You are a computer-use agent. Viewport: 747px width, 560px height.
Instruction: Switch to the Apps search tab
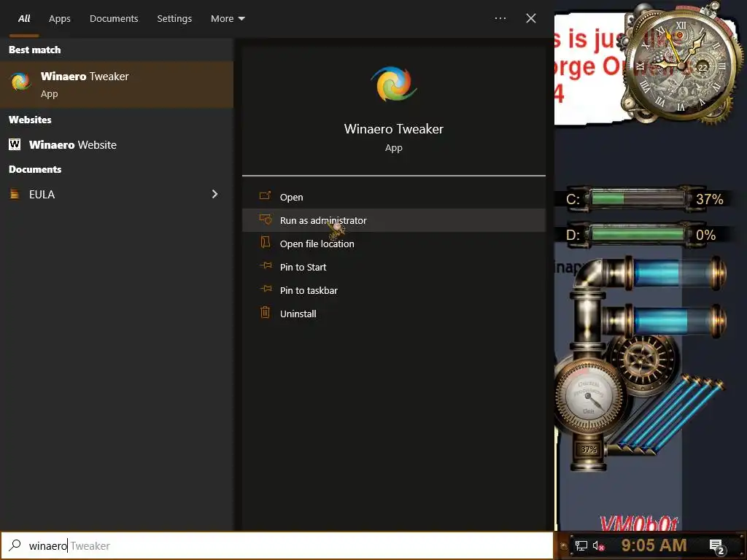pyautogui.click(x=60, y=18)
